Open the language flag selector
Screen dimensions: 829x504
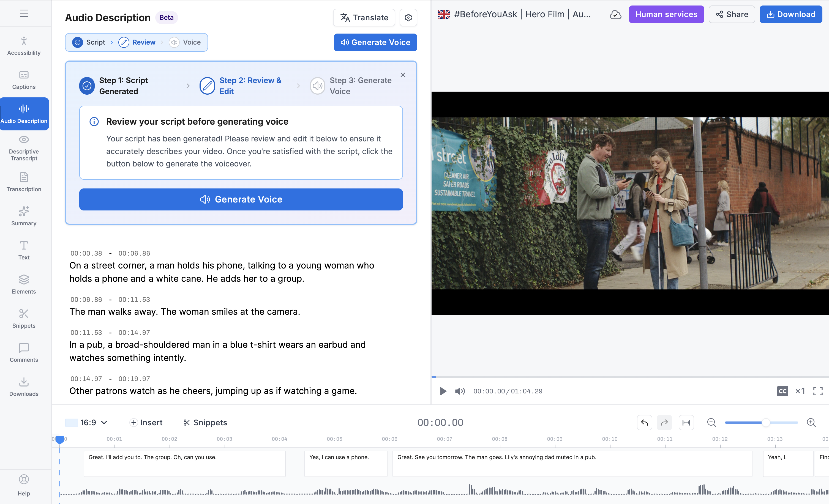(444, 15)
